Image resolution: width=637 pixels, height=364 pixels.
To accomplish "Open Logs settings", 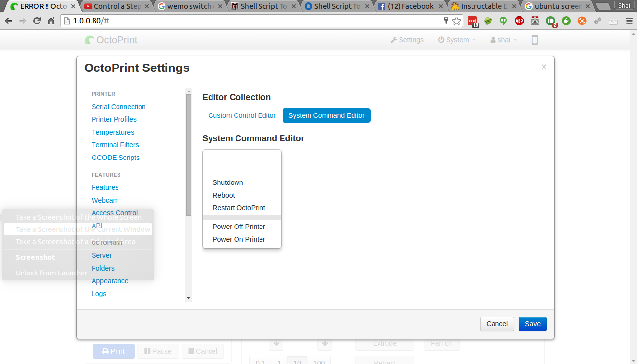I will click(x=99, y=294).
